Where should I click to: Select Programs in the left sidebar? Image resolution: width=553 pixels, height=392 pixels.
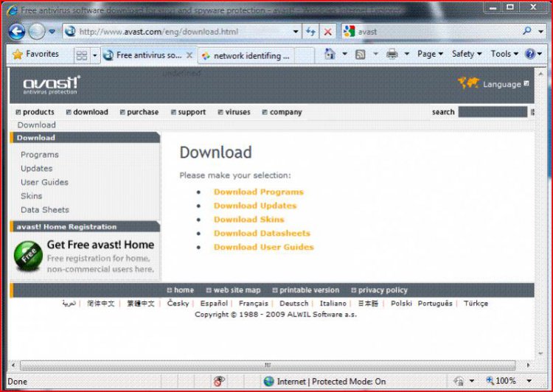pyautogui.click(x=40, y=155)
